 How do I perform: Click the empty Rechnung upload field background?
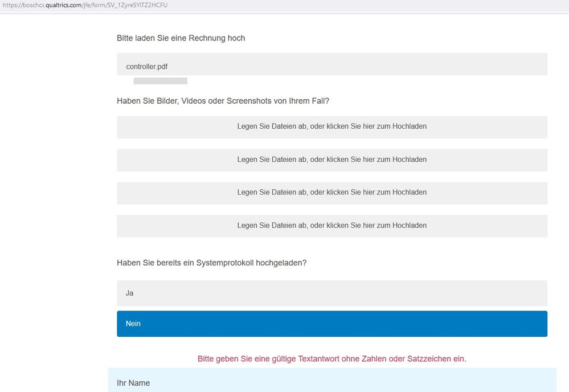pos(427,64)
